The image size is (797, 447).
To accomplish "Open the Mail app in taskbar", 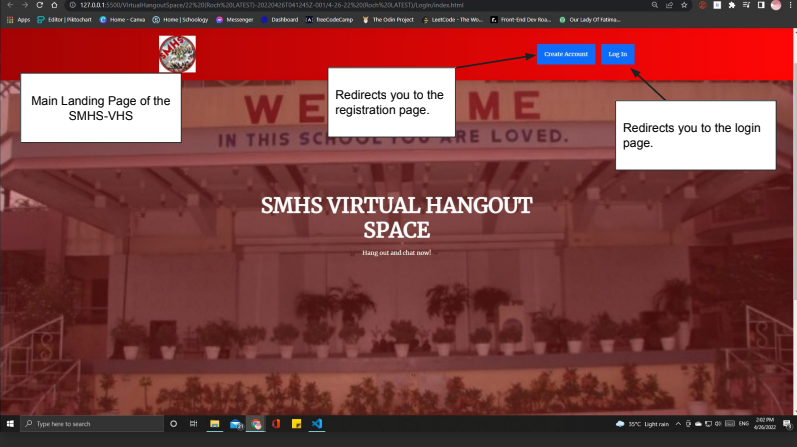I will click(235, 424).
